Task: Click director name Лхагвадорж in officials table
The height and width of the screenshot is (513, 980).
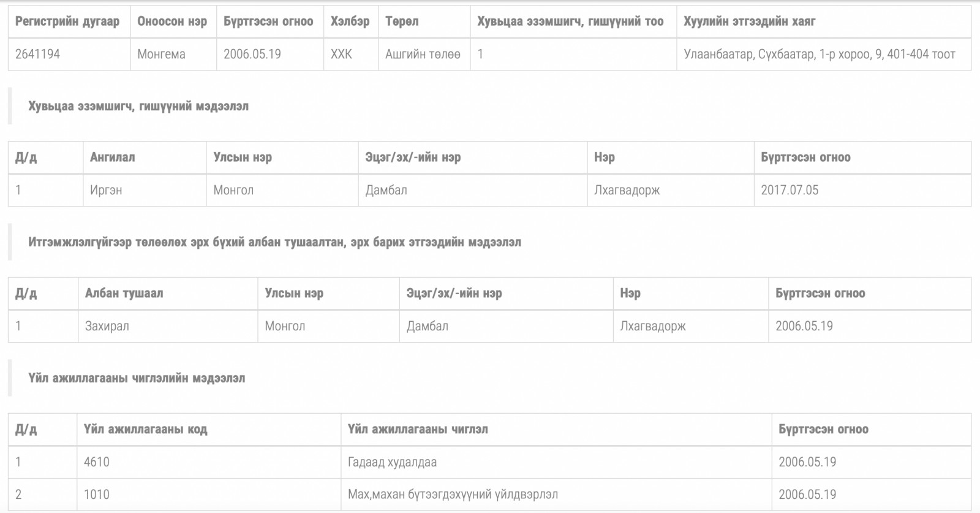Action: coord(653,327)
